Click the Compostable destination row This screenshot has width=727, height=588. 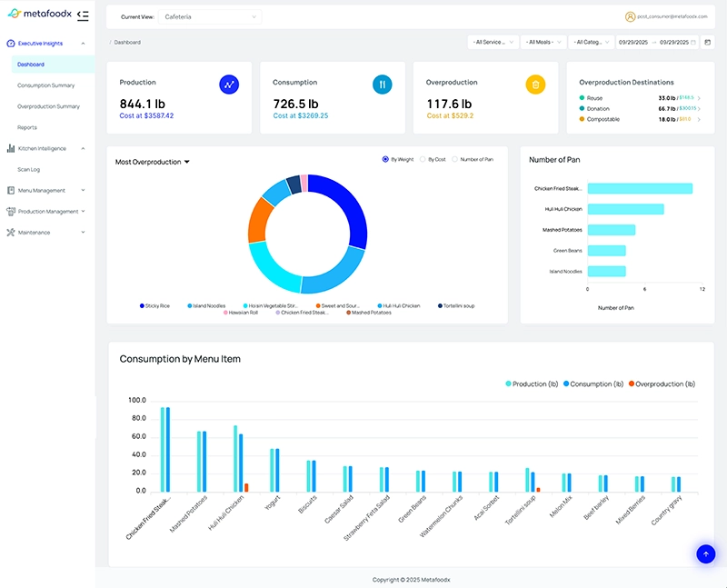click(x=640, y=119)
